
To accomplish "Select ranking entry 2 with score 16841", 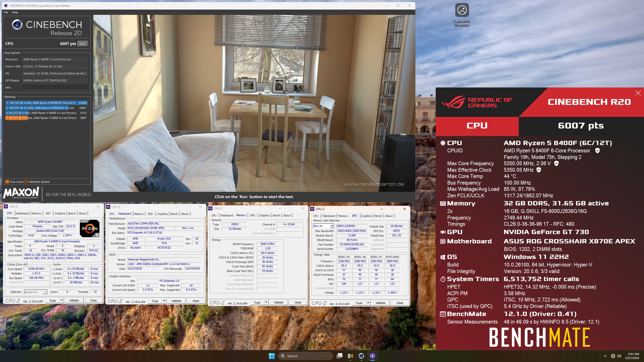I will (x=46, y=108).
